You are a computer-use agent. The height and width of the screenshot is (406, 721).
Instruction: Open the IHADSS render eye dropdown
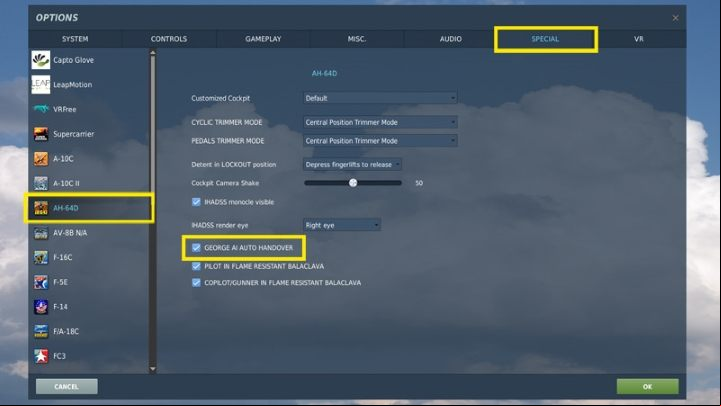pyautogui.click(x=342, y=225)
